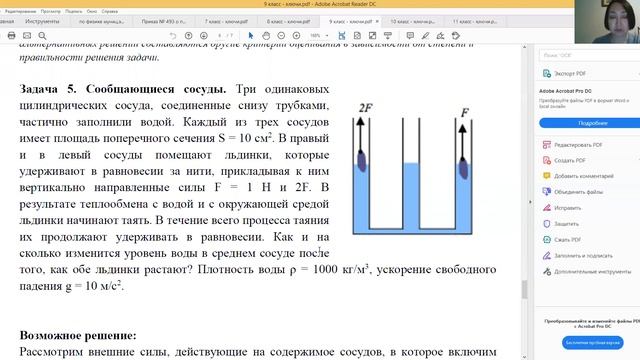This screenshot has width=640, height=360.
Task: Switch to the 8 класс - ключи.pdf tab
Action: pyautogui.click(x=288, y=21)
